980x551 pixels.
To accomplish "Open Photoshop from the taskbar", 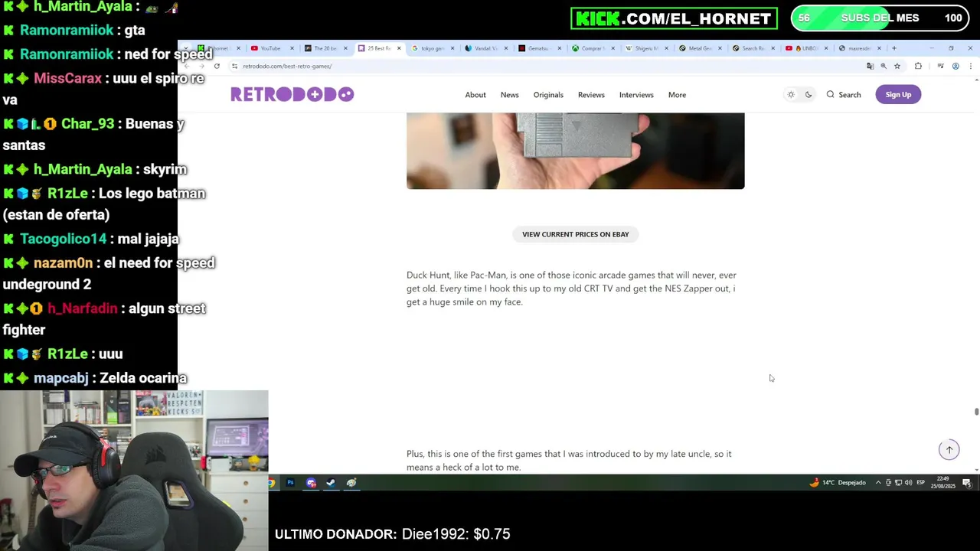I will click(290, 483).
